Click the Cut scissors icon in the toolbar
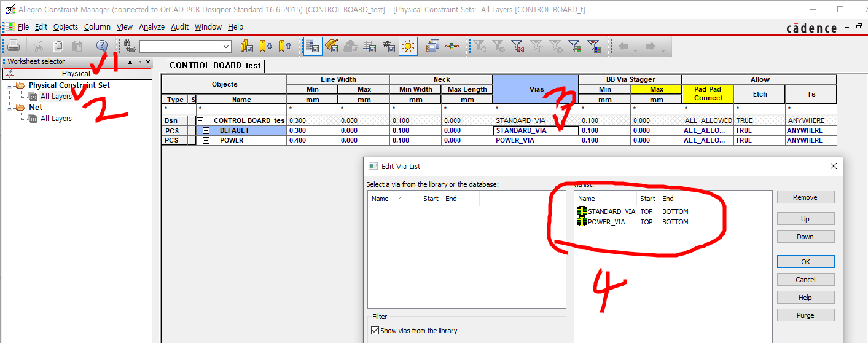 point(38,46)
